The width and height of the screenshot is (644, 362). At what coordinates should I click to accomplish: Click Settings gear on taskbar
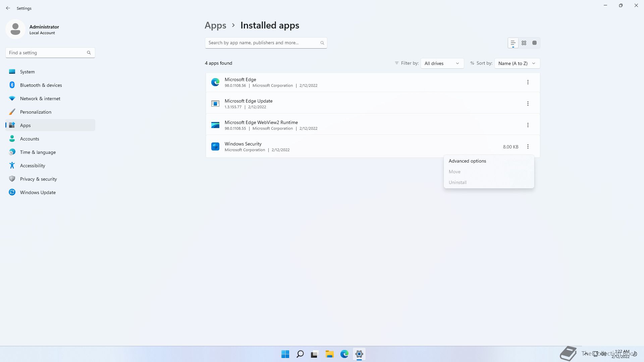(359, 354)
